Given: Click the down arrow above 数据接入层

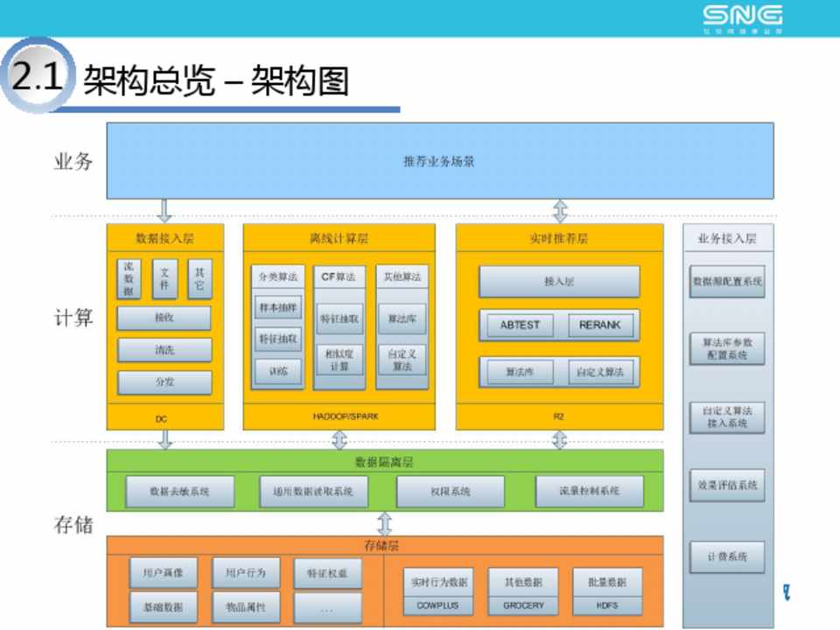Looking at the screenshot, I should tap(164, 211).
